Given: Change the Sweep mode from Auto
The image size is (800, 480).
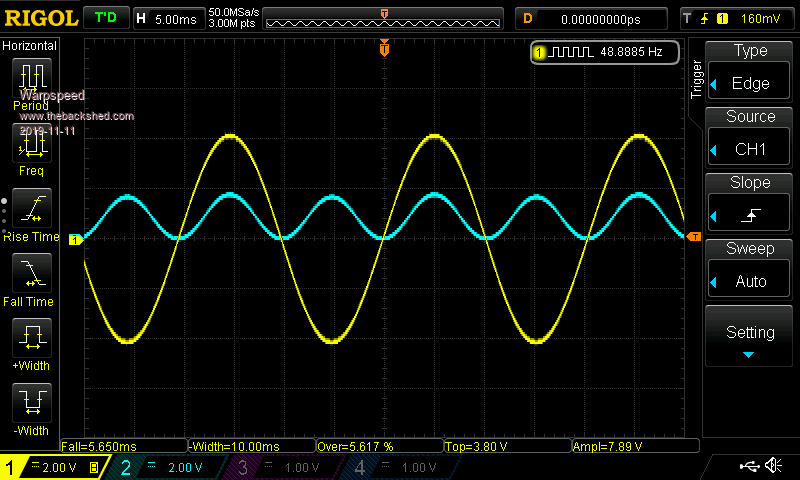Looking at the screenshot, I should (750, 269).
